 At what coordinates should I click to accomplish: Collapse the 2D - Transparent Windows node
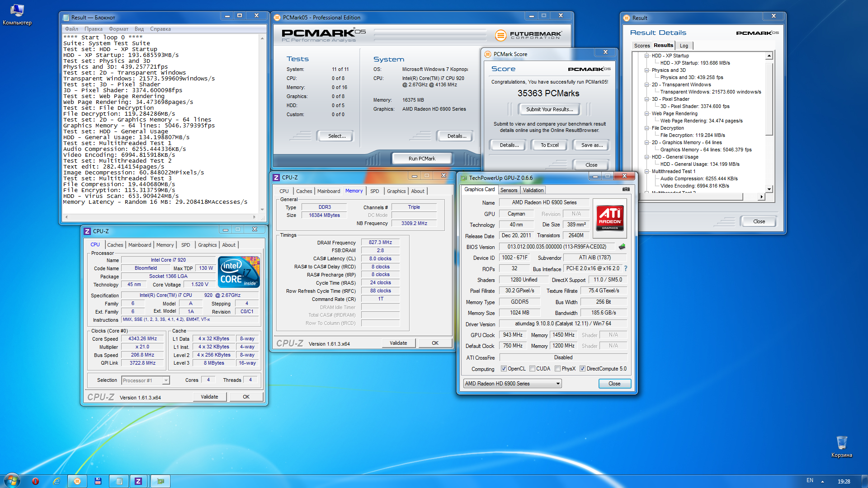coord(646,85)
